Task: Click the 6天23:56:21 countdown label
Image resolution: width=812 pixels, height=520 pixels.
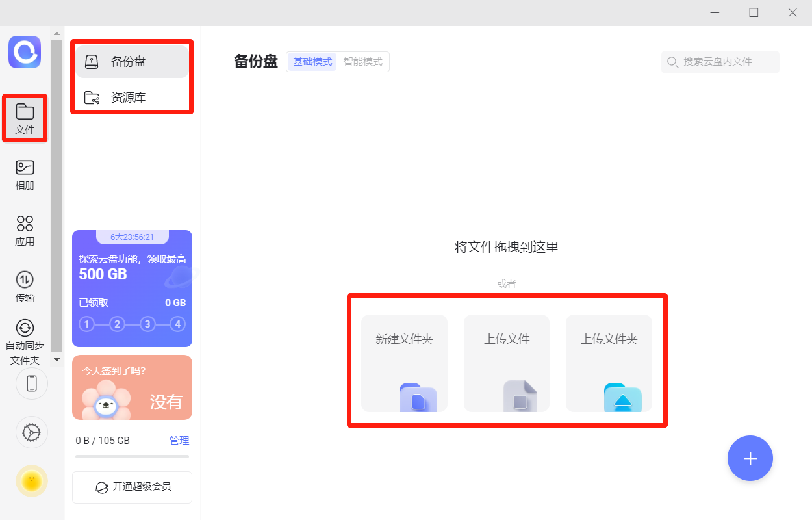Action: click(133, 237)
